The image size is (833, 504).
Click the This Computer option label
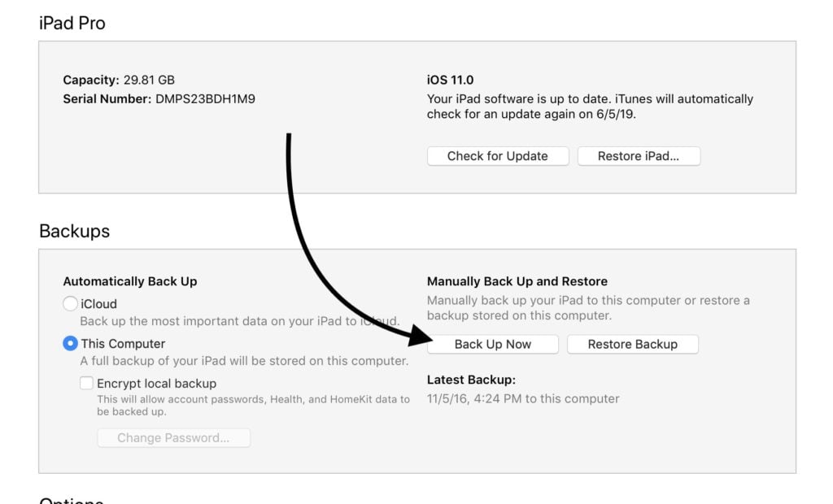coord(123,344)
